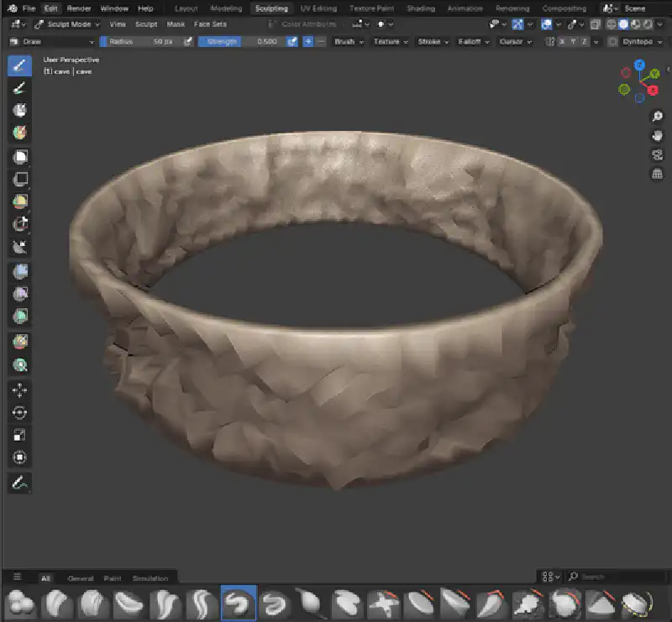Select the Move transform tool

(x=20, y=390)
